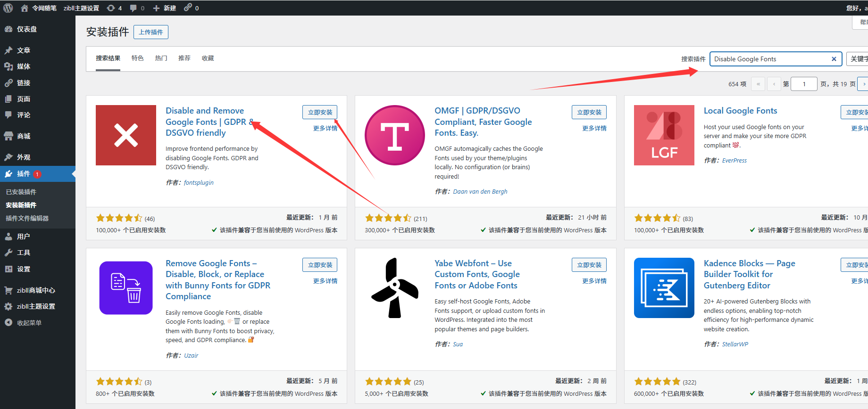Open 更多详情 for the OMGF plugin
868x409 pixels.
tap(594, 128)
